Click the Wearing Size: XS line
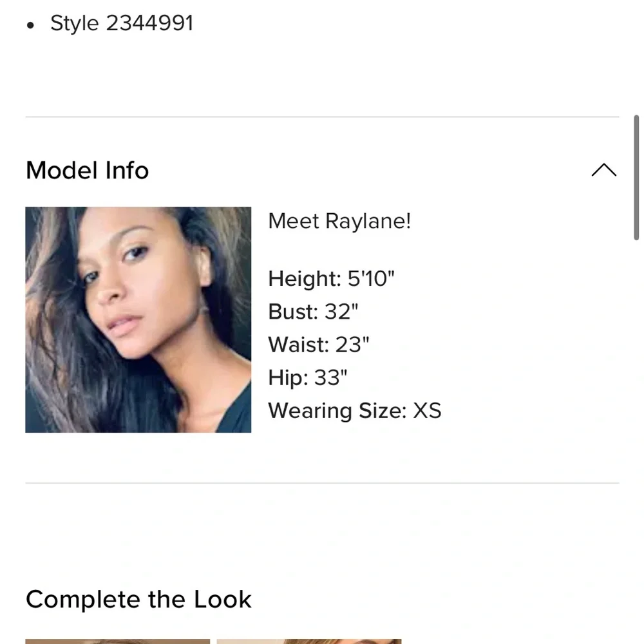The width and height of the screenshot is (644, 644). coord(354,411)
